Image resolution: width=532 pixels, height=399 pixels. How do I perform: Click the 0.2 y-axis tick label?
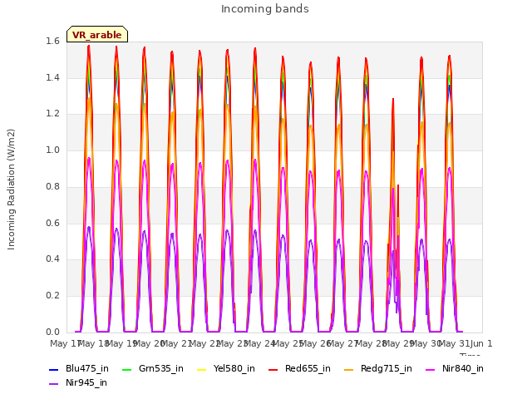click(x=52, y=296)
